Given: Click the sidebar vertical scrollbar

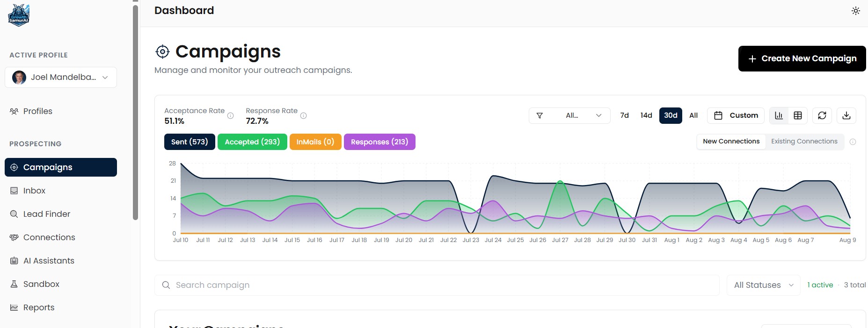Looking at the screenshot, I should click(136, 112).
